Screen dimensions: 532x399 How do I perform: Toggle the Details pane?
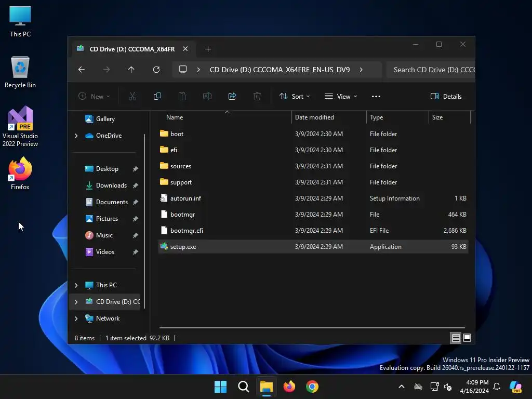click(446, 96)
